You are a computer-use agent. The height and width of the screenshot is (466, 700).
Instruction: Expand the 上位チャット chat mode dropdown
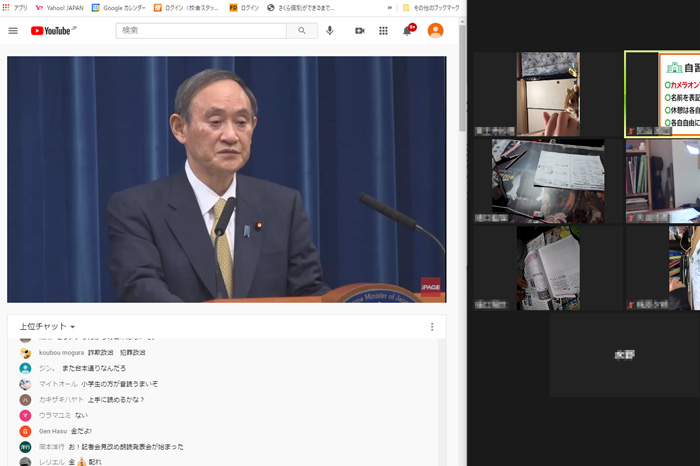click(48, 327)
